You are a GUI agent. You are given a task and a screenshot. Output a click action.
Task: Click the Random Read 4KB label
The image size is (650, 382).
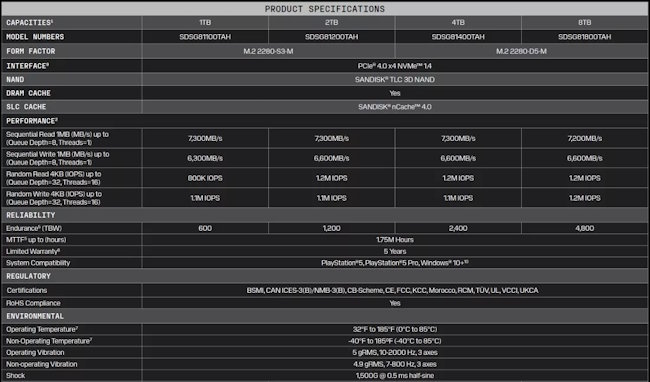click(x=53, y=178)
